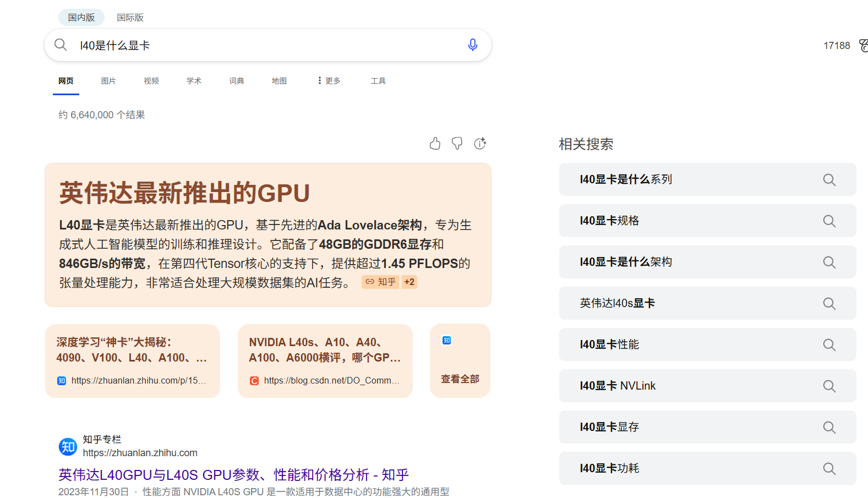Click search icon beside l40显卡显存
868x498 pixels.
829,427
